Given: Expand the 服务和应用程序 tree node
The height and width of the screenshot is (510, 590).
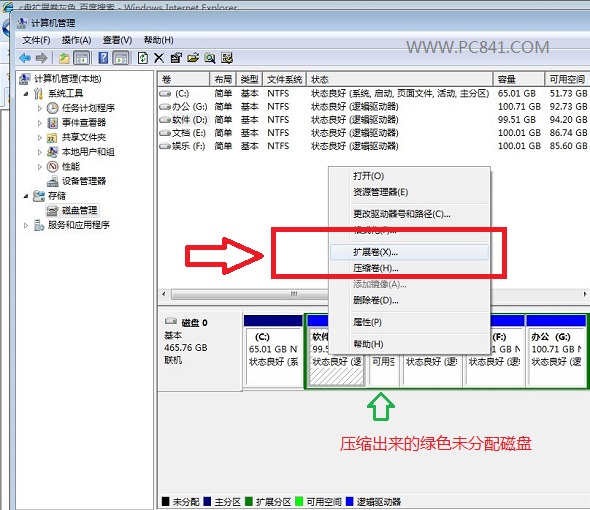Looking at the screenshot, I should [26, 225].
